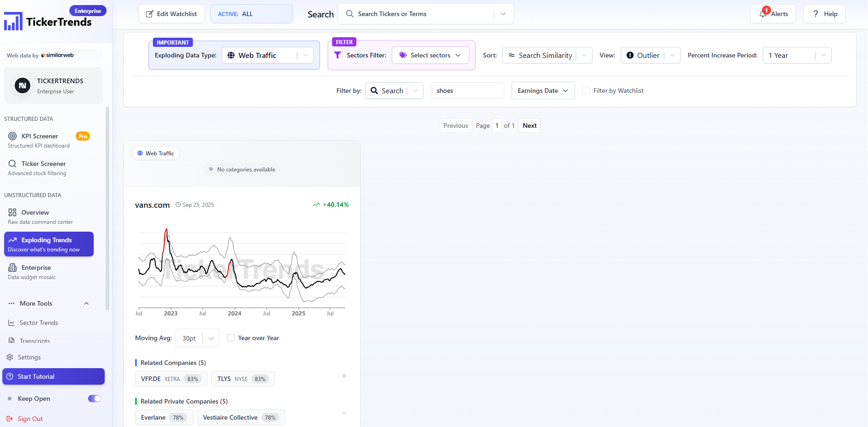Collapse the More Tools section
Viewport: 868px width, 427px height.
[86, 303]
